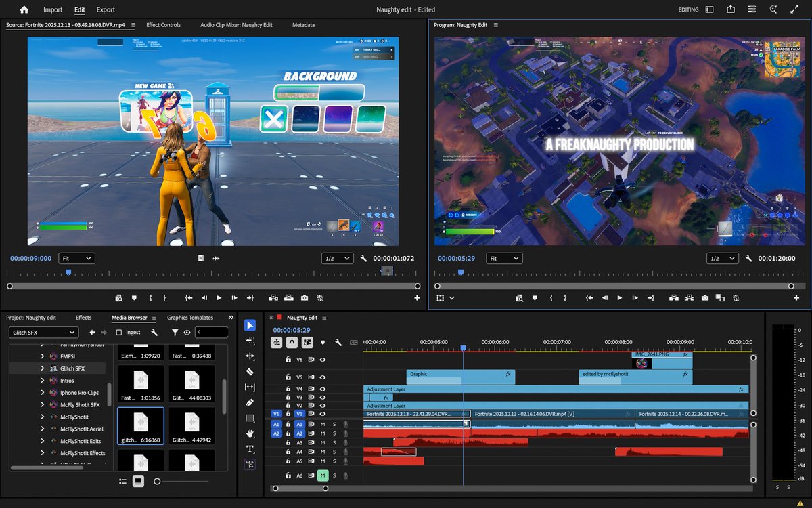Select the Rectangle shape tool
The width and height of the screenshot is (812, 508).
pos(250,419)
